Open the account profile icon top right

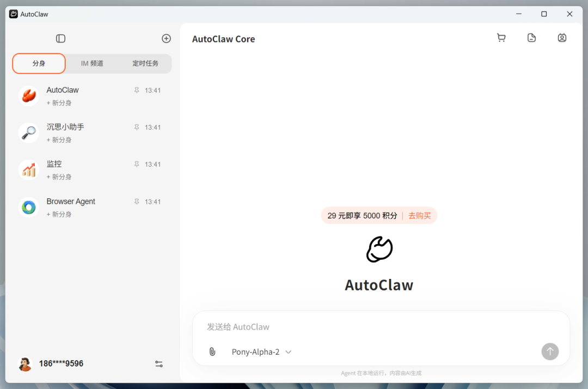(x=562, y=38)
